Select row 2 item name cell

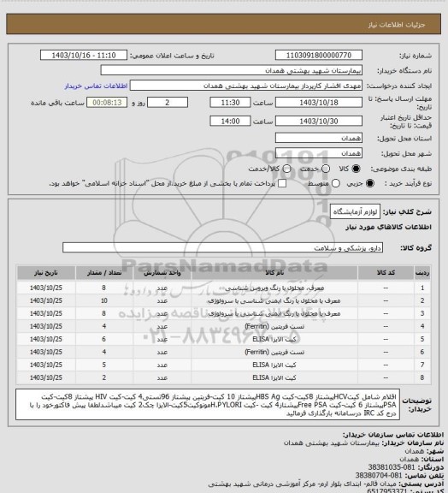(274, 301)
